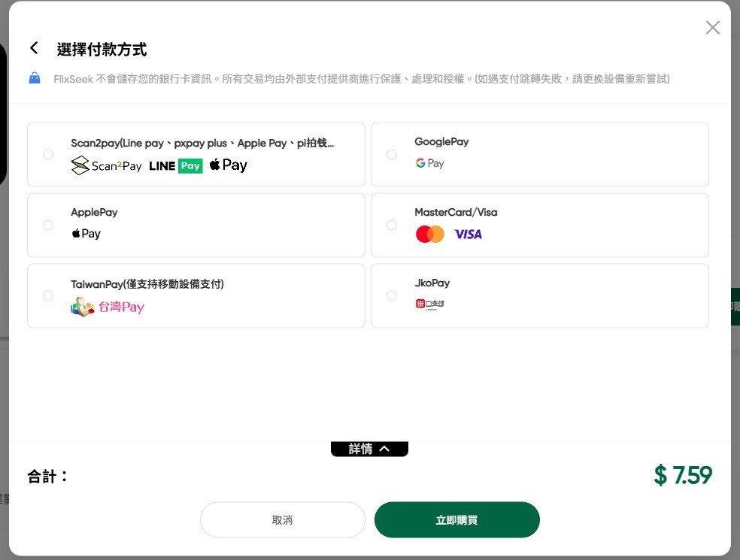Click the blue shopping bag security icon
The image size is (740, 560).
35,78
